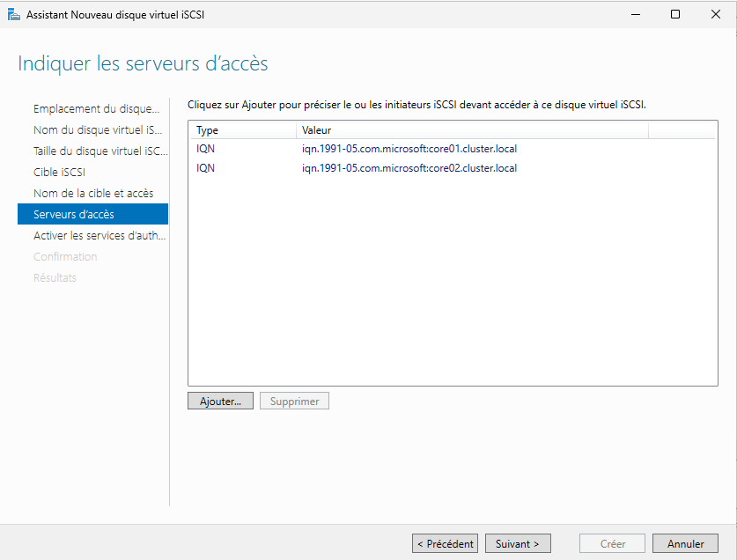Screen dimensions: 737x560
Task: Go back with the Précédent button
Action: coord(445,544)
